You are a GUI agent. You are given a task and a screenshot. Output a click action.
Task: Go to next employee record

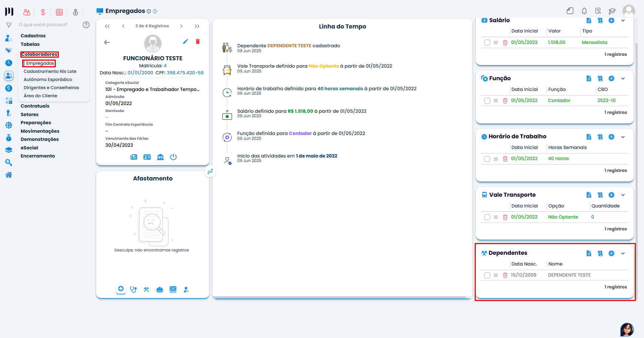point(181,26)
